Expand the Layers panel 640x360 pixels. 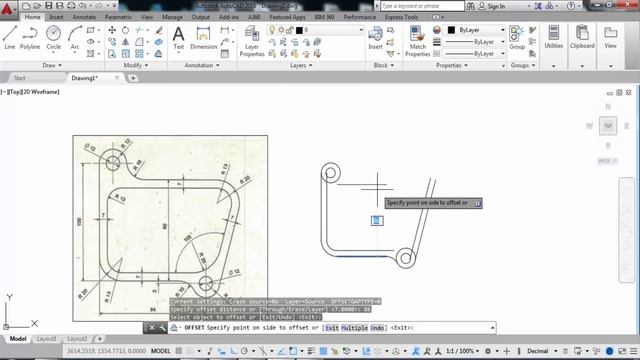point(301,65)
